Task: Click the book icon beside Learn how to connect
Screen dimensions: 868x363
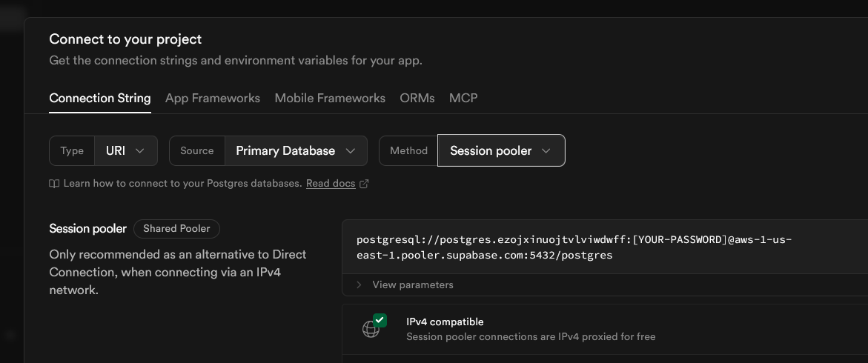Action: coord(54,184)
